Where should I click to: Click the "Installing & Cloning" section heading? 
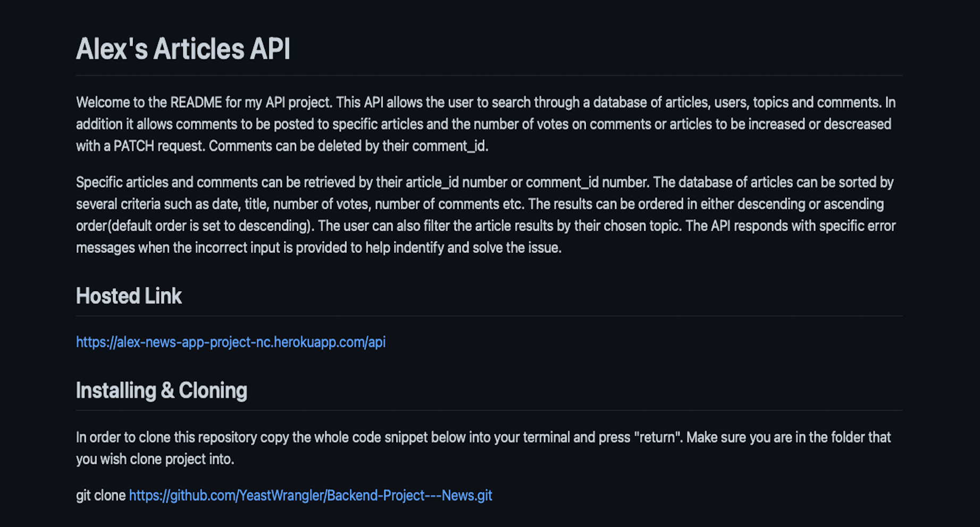point(162,390)
